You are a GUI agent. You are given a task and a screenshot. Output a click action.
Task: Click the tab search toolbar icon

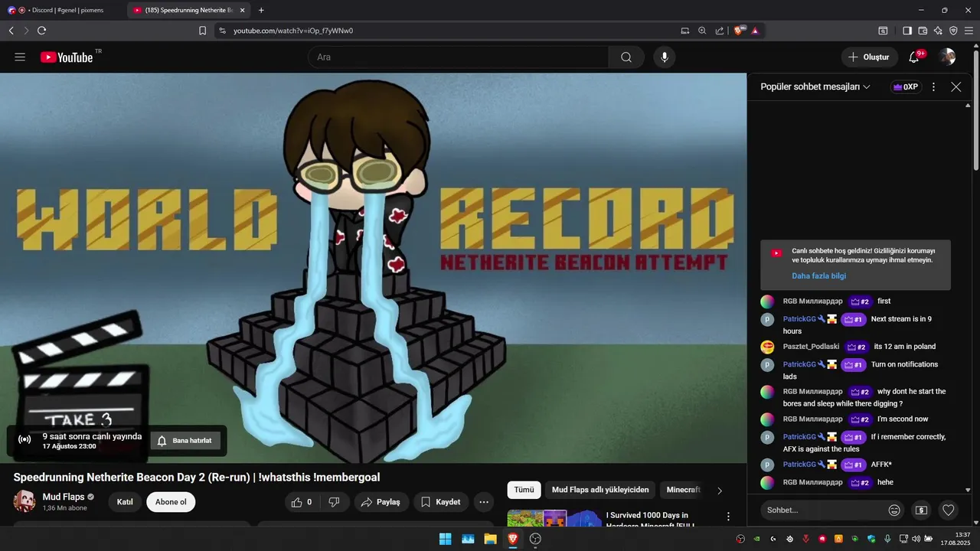coord(883,31)
